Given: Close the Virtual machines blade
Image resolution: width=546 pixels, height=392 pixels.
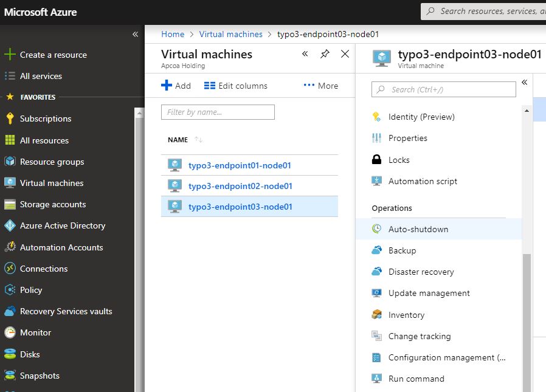Looking at the screenshot, I should click(345, 54).
